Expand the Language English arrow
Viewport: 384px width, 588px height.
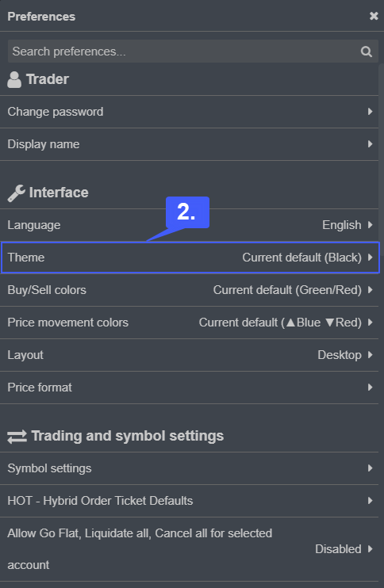coord(370,225)
